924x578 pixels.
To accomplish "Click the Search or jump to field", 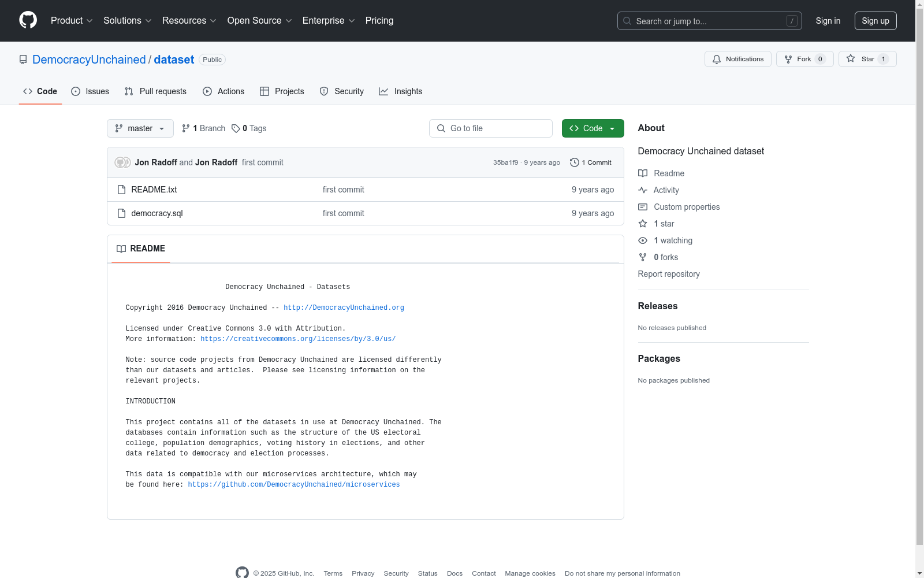I will coord(710,21).
